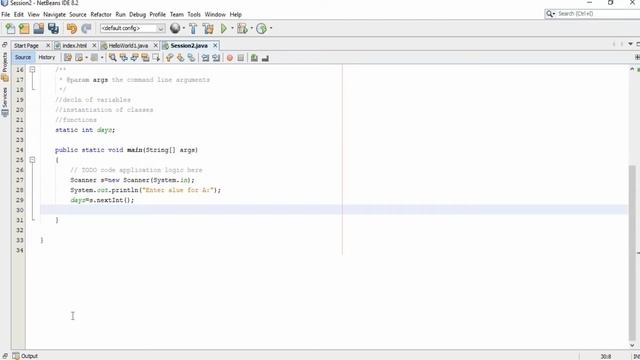The height and width of the screenshot is (360, 640).
Task: Click the Debug Project icon
Action: (x=242, y=29)
